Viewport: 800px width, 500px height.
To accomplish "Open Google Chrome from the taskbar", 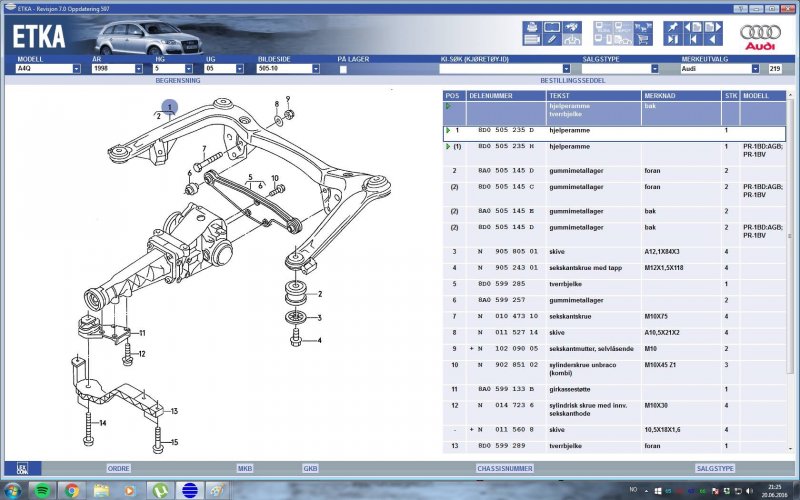I will (72, 490).
